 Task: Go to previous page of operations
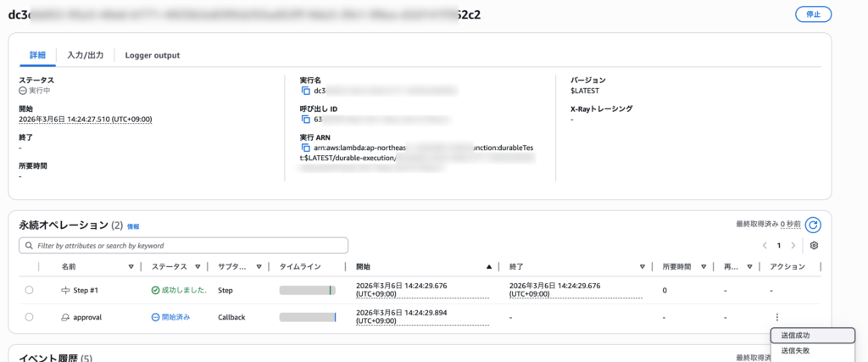tap(764, 245)
